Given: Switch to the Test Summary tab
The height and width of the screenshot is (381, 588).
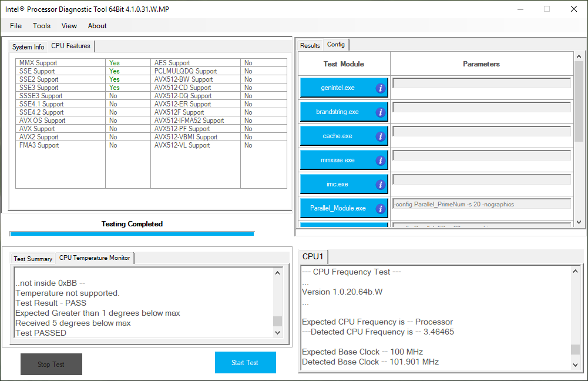Looking at the screenshot, I should 33,259.
